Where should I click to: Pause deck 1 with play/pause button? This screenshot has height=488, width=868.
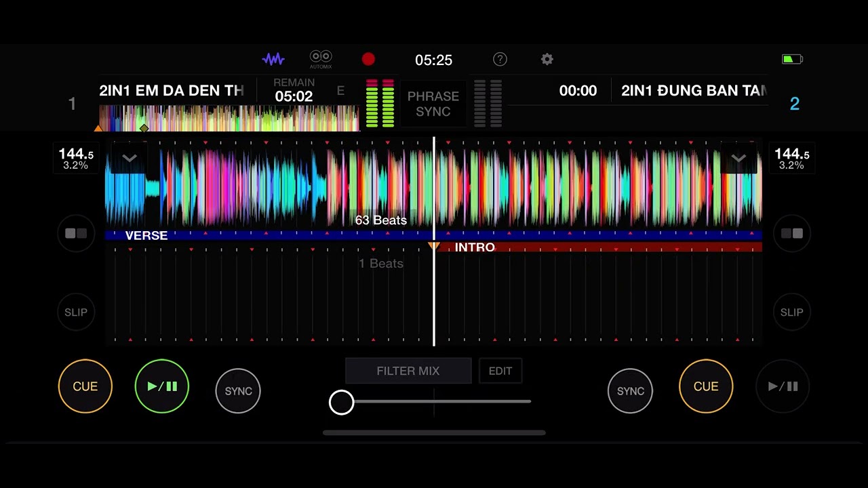pyautogui.click(x=162, y=386)
